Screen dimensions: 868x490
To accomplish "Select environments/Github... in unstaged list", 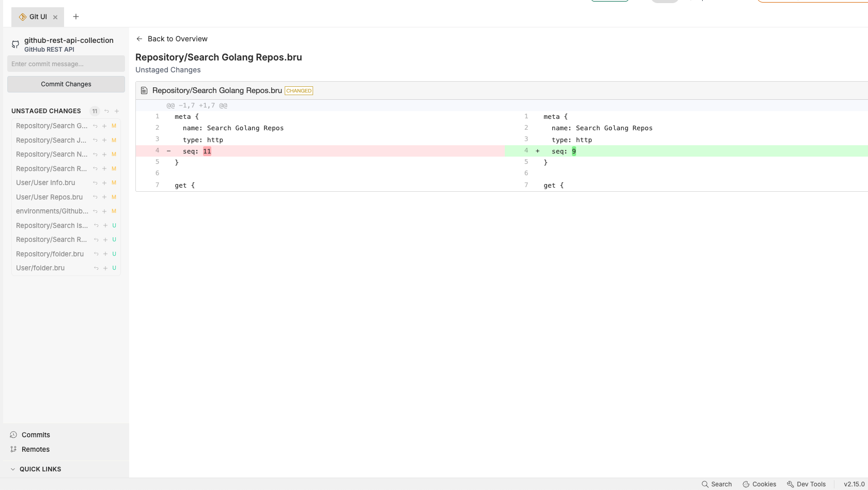I will click(x=52, y=211).
